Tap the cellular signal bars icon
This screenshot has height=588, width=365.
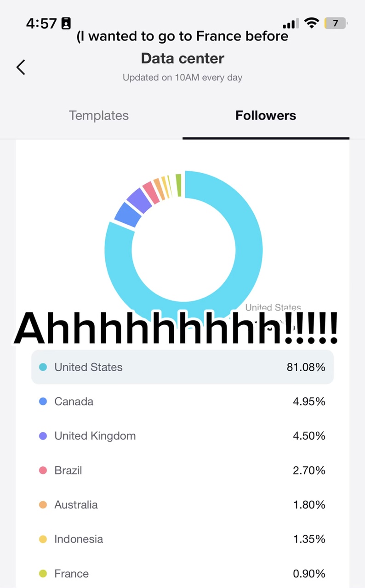pos(291,23)
